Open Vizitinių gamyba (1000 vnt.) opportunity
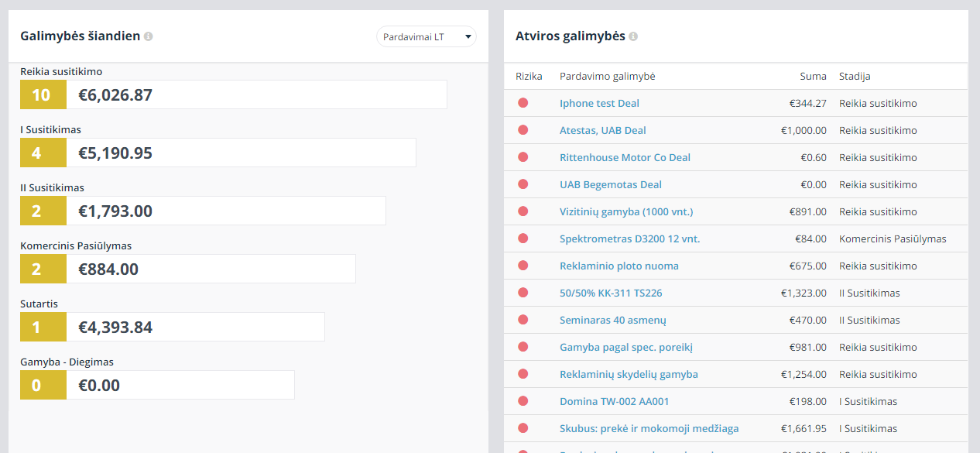This screenshot has height=453, width=980. tap(626, 211)
